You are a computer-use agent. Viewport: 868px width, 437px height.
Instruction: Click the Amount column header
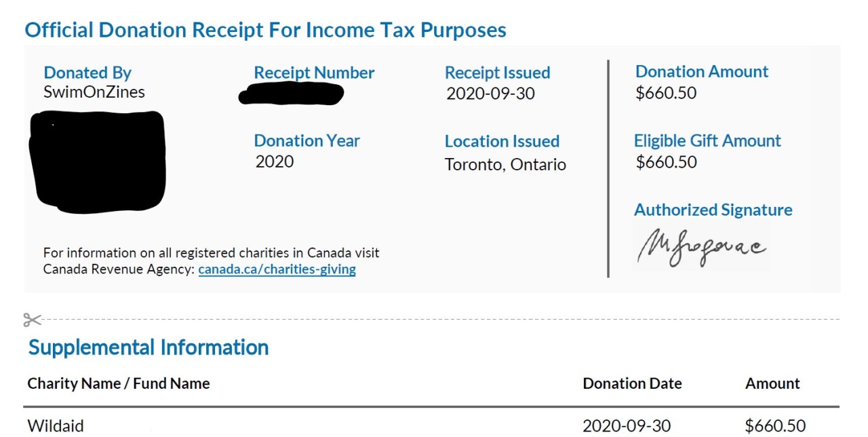click(x=772, y=383)
